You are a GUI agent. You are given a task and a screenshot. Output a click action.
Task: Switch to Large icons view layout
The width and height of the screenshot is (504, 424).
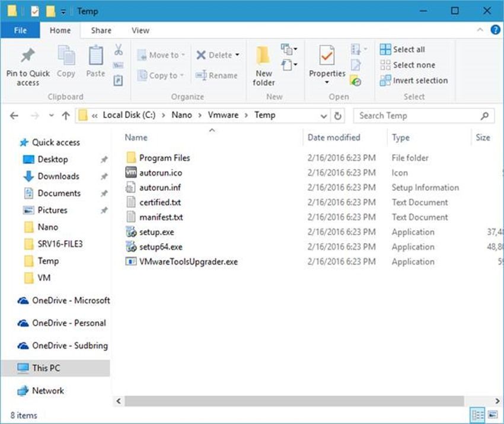click(x=492, y=415)
